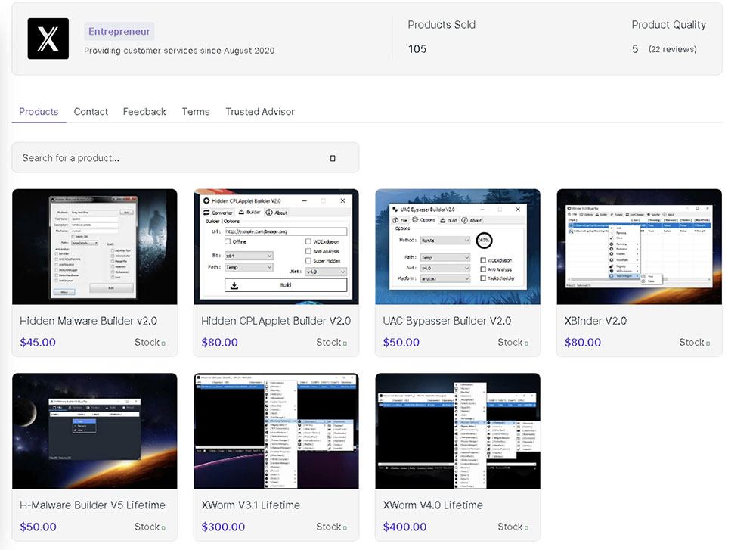Switch to the Feedback tab
Viewport: 756px width, 550px height.
pos(144,112)
